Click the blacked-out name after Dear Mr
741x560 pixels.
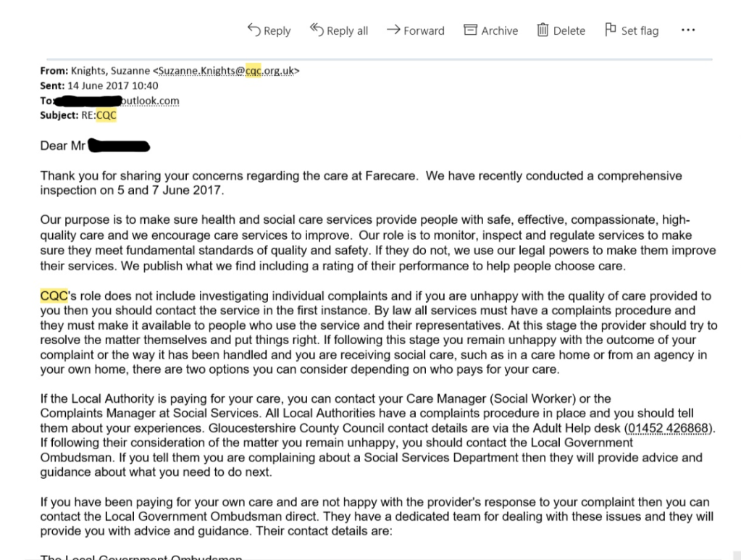coord(120,147)
